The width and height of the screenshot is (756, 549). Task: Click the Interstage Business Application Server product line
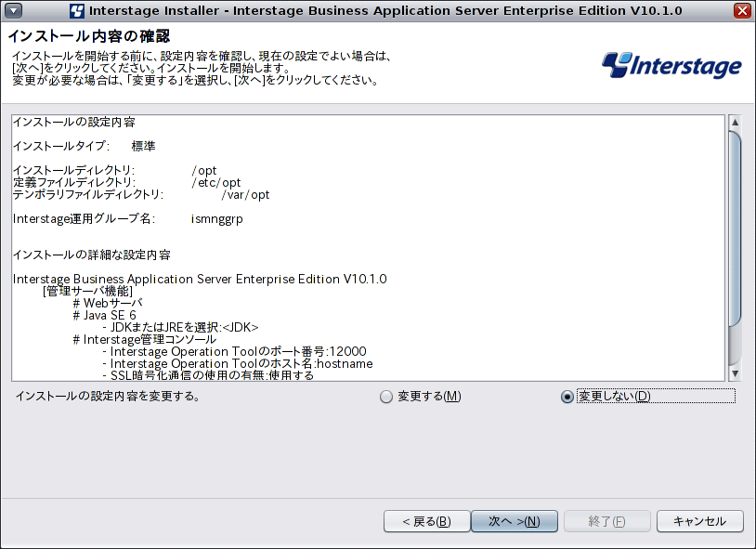[x=200, y=280]
